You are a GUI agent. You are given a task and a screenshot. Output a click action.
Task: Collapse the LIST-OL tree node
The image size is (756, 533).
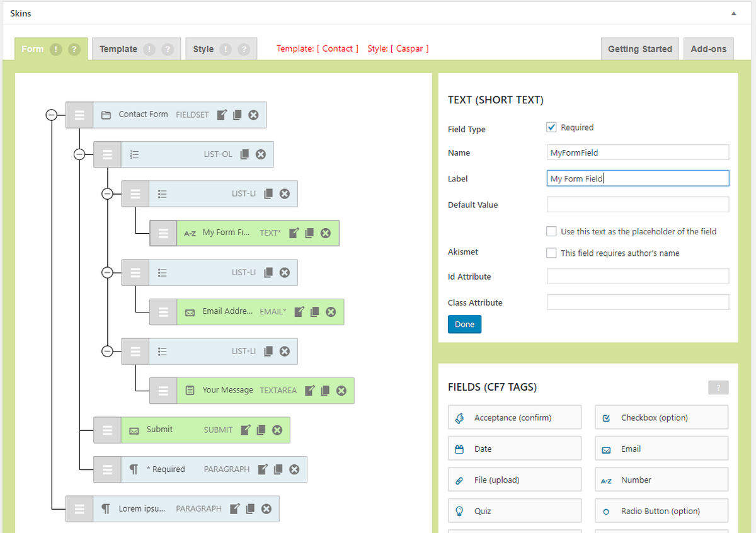tap(79, 154)
